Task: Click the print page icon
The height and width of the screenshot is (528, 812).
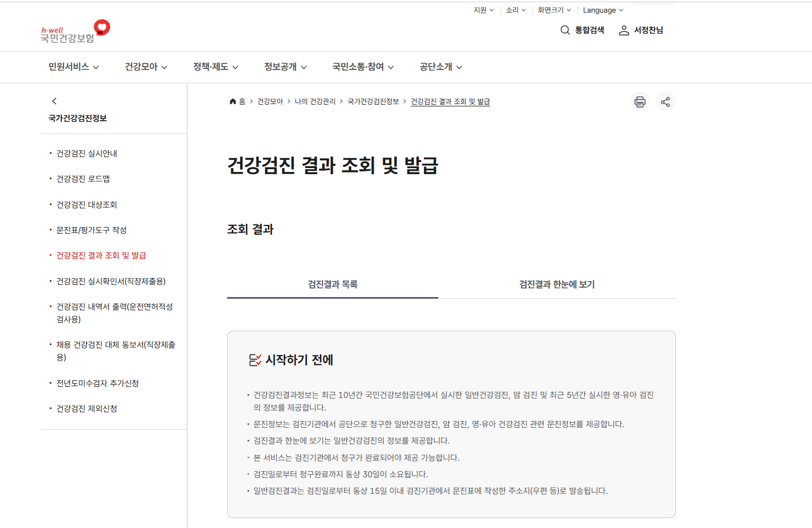Action: pos(640,101)
